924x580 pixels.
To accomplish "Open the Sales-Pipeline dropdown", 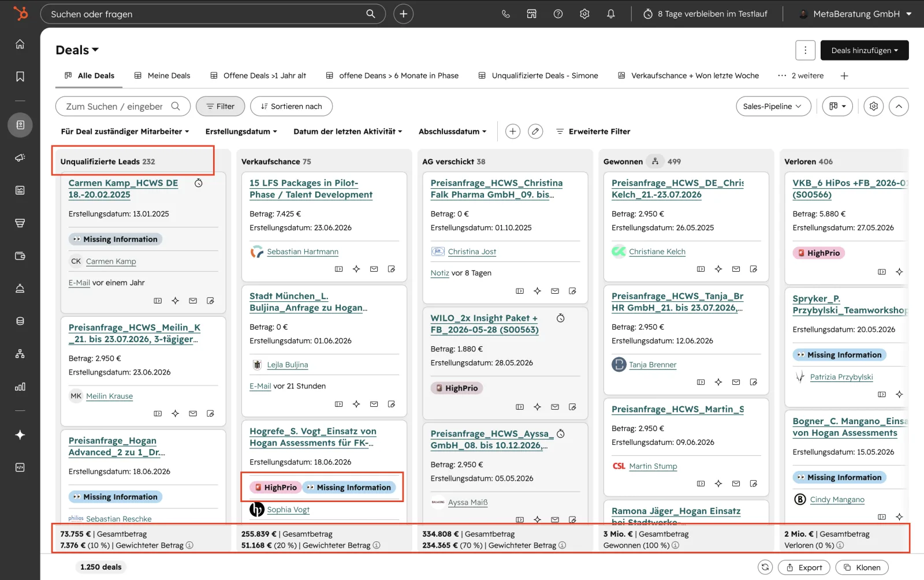I will (773, 106).
